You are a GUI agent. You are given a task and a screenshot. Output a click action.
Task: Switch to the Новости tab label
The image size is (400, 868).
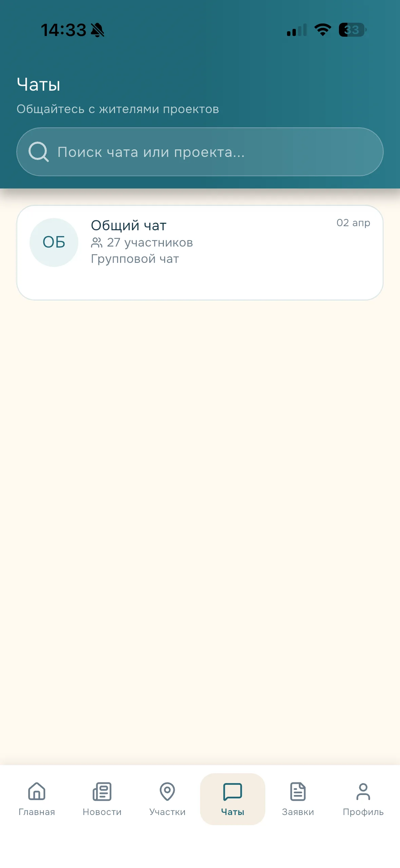point(102,812)
